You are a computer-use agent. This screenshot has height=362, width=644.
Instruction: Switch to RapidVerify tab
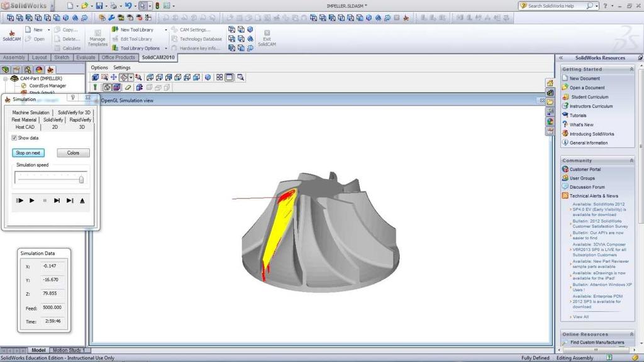click(80, 120)
